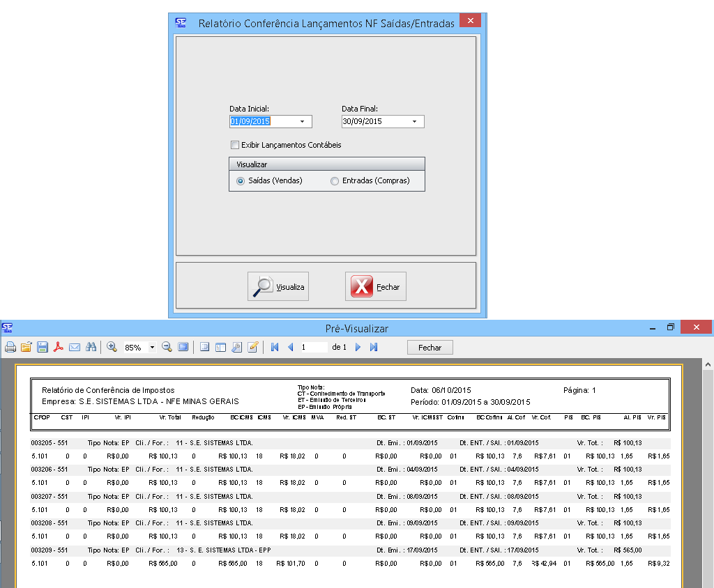The height and width of the screenshot is (588, 714).
Task: Open the Data Inicial date dropdown
Action: click(x=303, y=122)
